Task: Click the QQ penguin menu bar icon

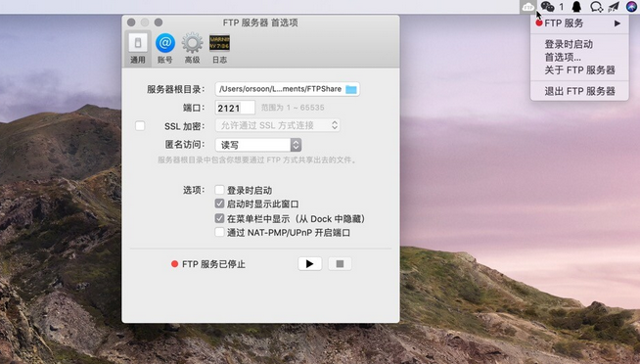Action: (576, 7)
